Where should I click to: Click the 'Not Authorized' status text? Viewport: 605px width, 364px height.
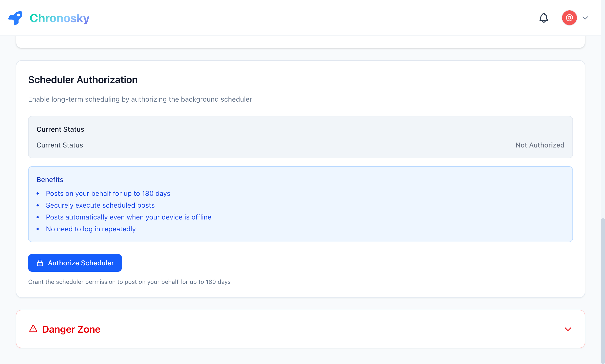540,145
